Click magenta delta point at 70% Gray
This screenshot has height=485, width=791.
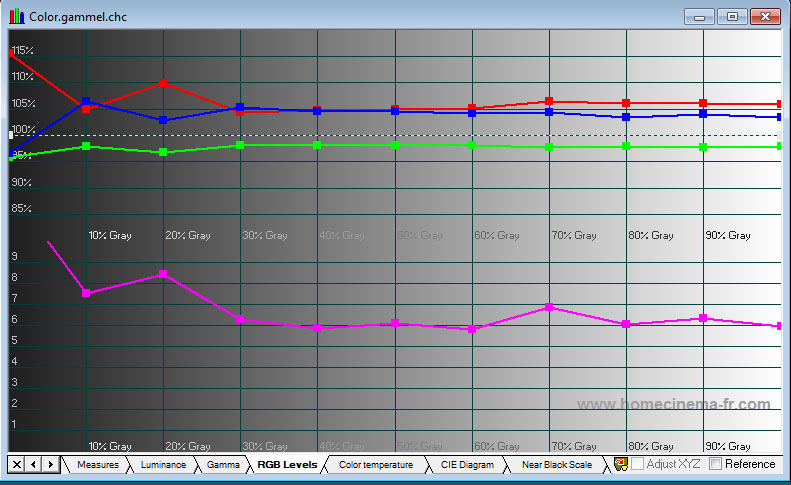pyautogui.click(x=549, y=307)
